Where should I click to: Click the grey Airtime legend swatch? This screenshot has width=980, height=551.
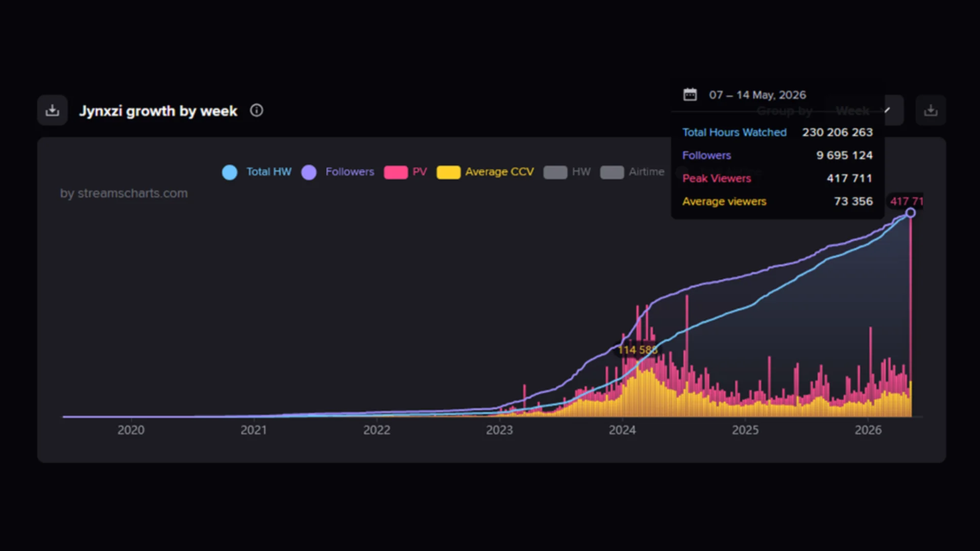coord(612,172)
